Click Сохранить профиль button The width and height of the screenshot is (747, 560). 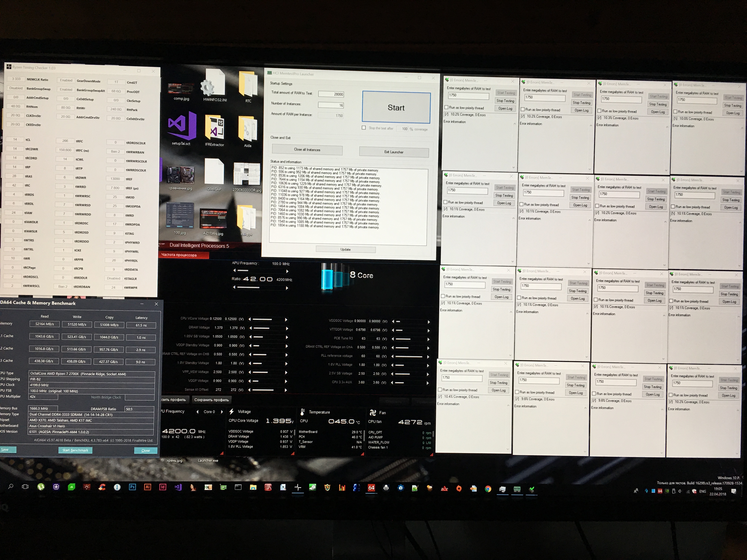point(211,400)
